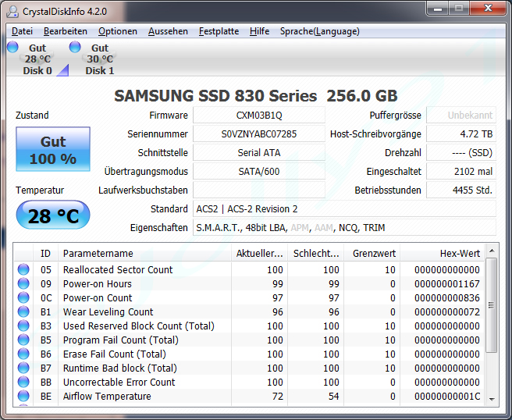
Task: Select Uncorrectable Error Count text
Action: (119, 382)
